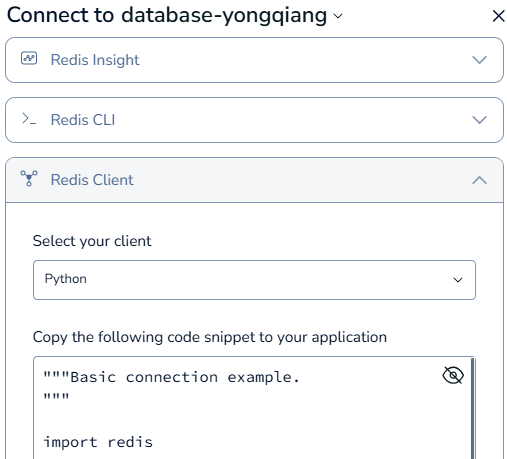Screen dimensions: 507x459
Task: Collapse the Redis Client section chevron
Action: (x=479, y=180)
